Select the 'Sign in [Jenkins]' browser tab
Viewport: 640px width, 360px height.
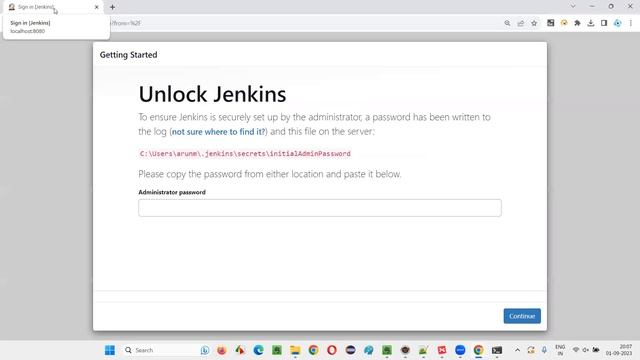(x=53, y=7)
